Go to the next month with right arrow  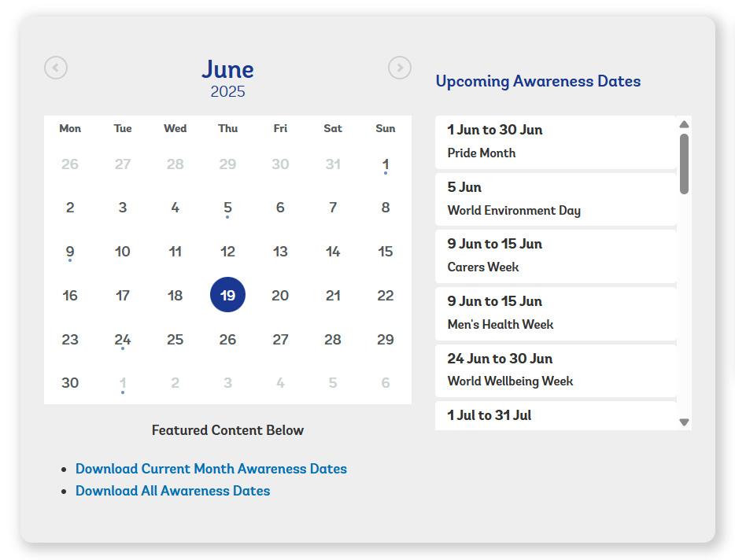coord(400,68)
